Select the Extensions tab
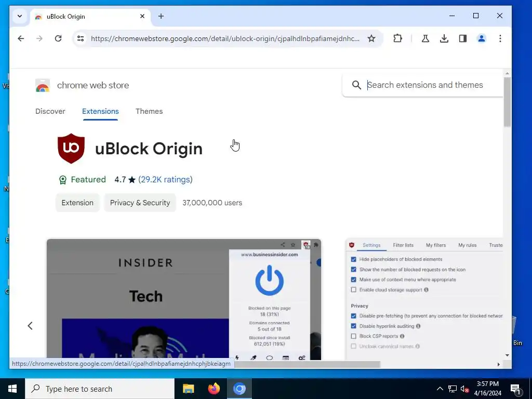 [x=100, y=111]
